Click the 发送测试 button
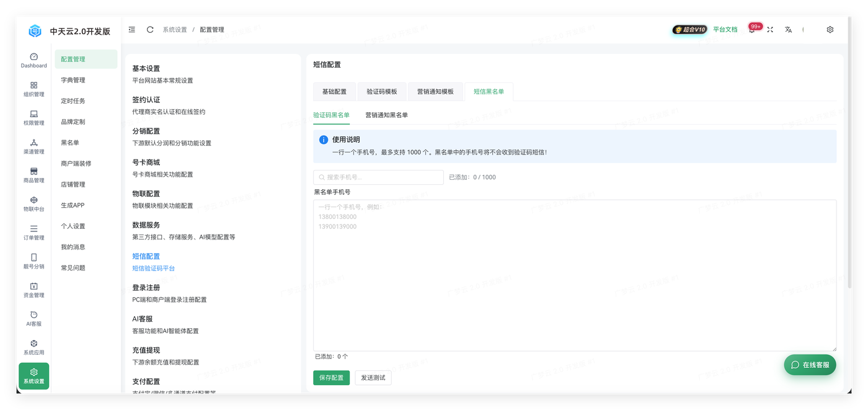The height and width of the screenshot is (410, 868). point(373,378)
